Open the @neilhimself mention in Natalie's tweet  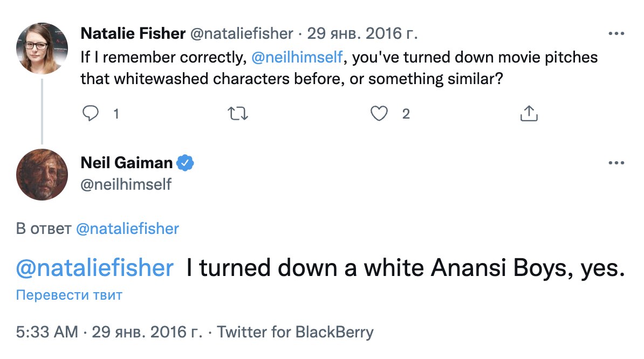pos(297,57)
